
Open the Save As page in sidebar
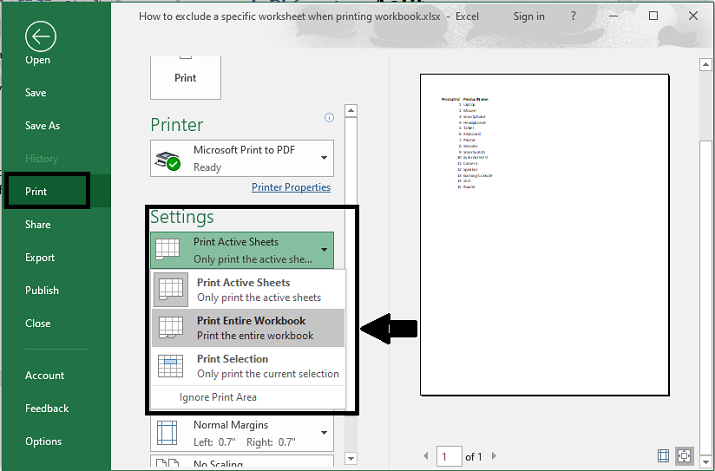(x=42, y=125)
